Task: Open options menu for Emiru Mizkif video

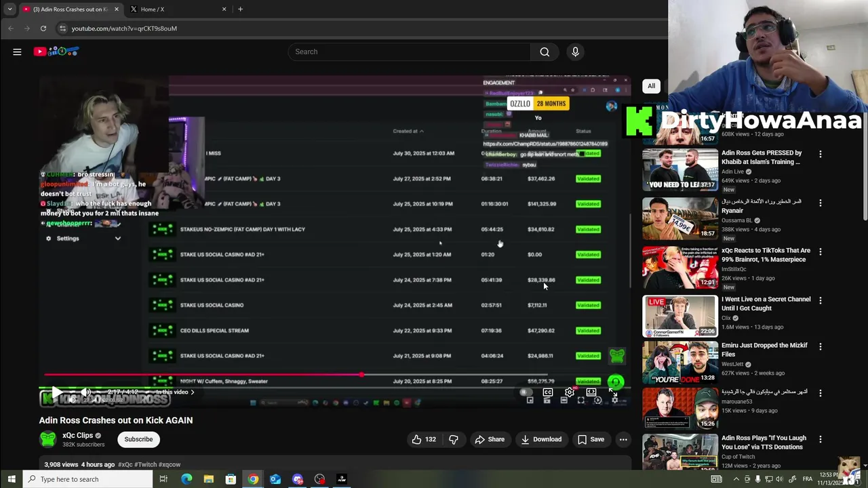Action: [x=820, y=347]
